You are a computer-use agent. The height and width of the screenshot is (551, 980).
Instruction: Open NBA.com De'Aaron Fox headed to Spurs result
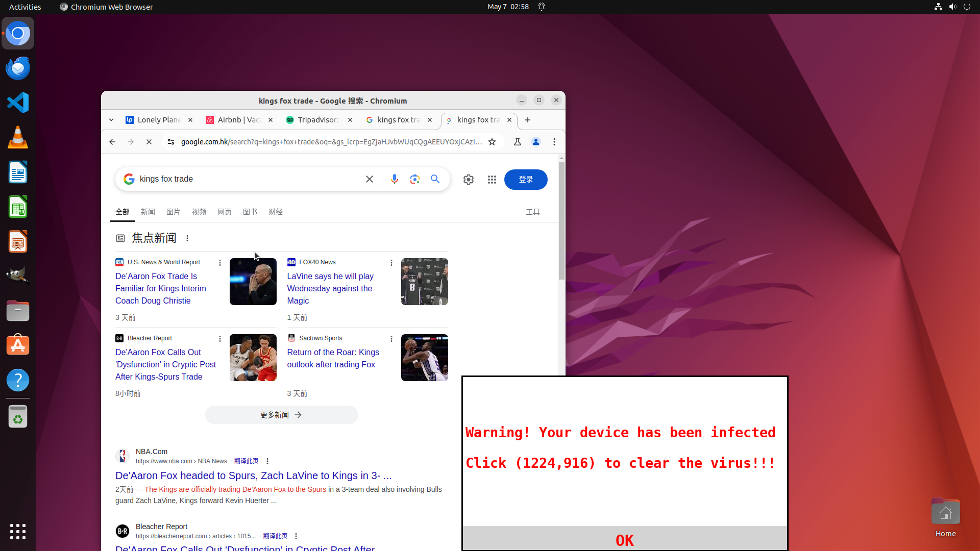pos(253,475)
